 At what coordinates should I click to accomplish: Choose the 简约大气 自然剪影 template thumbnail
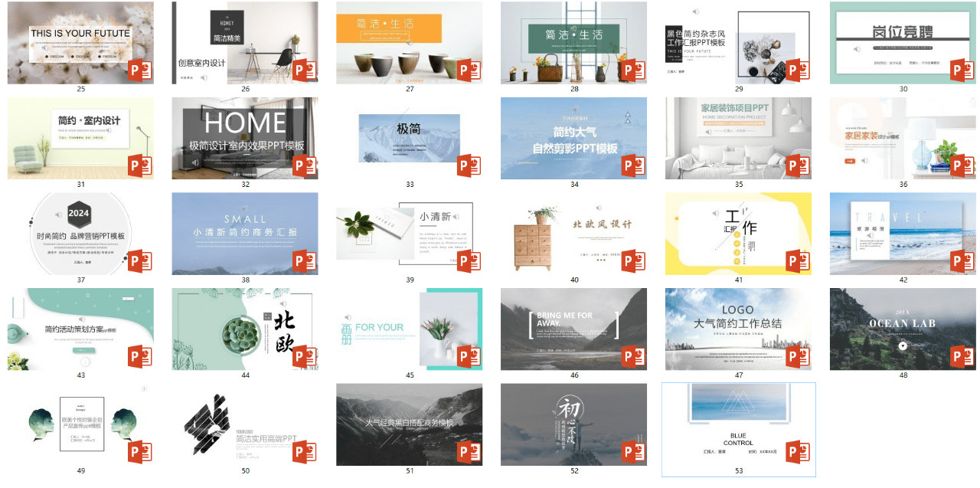pos(574,139)
